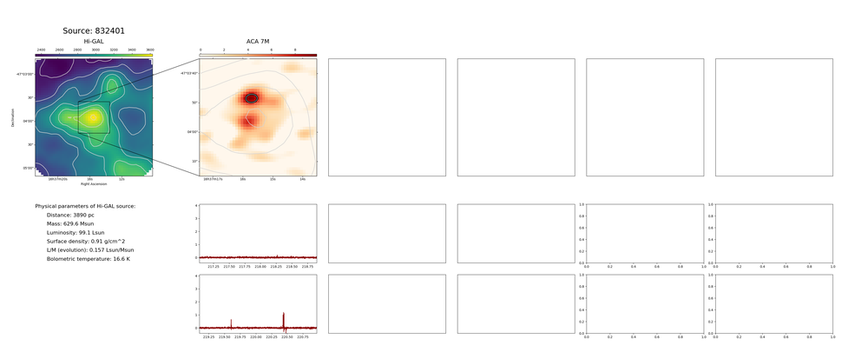Click the ACA 7M orange-red colorbar
Viewport: 868px width, 352px height.
point(258,56)
